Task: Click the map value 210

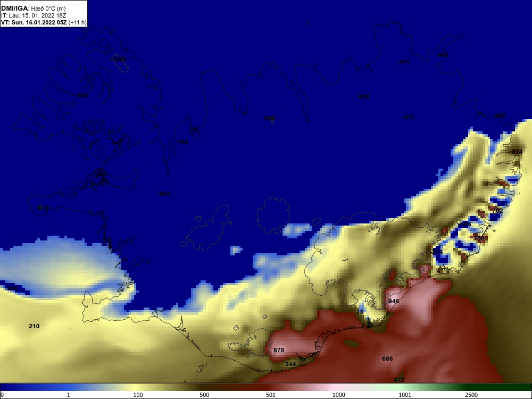Action: [34, 326]
